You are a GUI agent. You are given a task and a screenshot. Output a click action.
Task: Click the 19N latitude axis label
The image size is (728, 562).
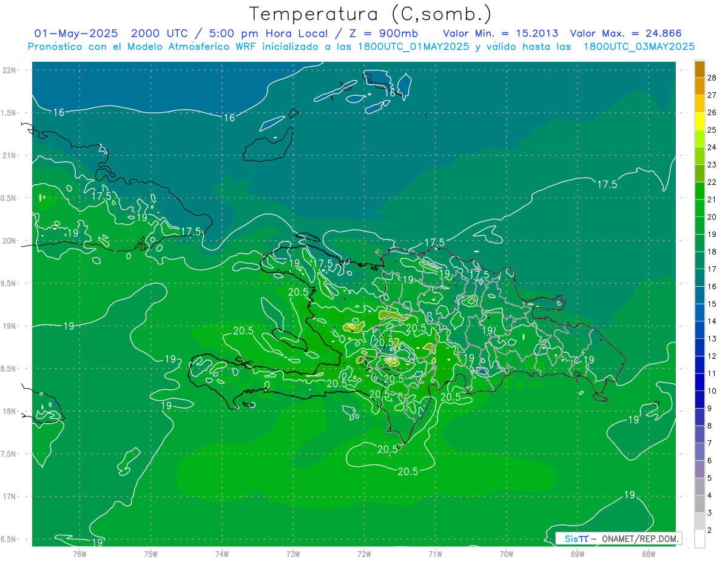10,326
